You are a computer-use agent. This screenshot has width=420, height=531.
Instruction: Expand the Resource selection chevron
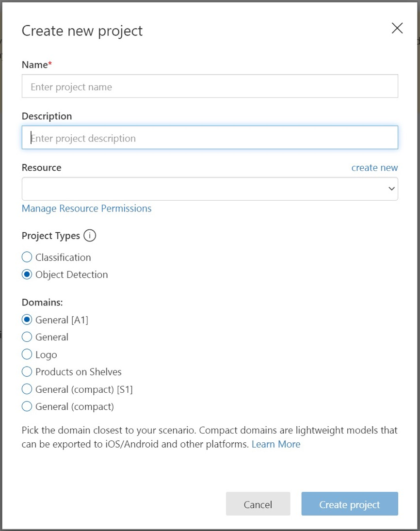pos(391,189)
